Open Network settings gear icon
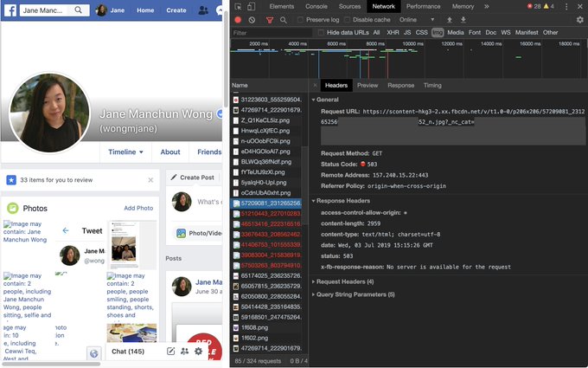588x368 pixels. point(579,20)
